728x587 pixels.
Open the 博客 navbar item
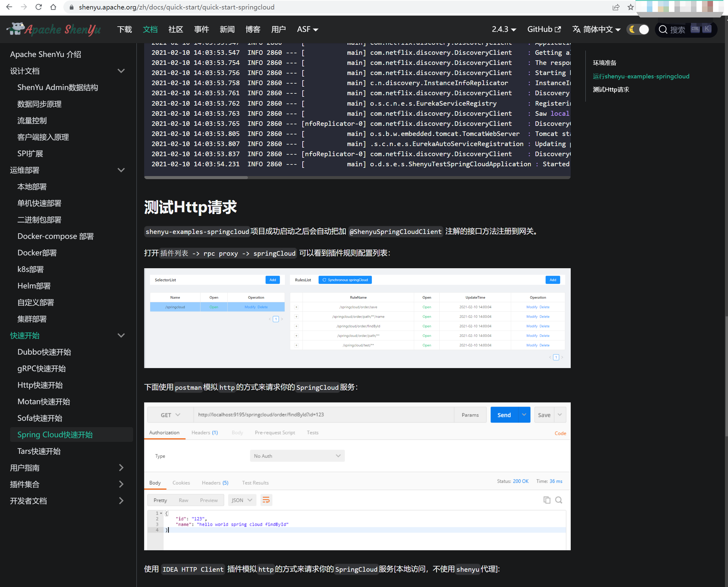pyautogui.click(x=252, y=29)
